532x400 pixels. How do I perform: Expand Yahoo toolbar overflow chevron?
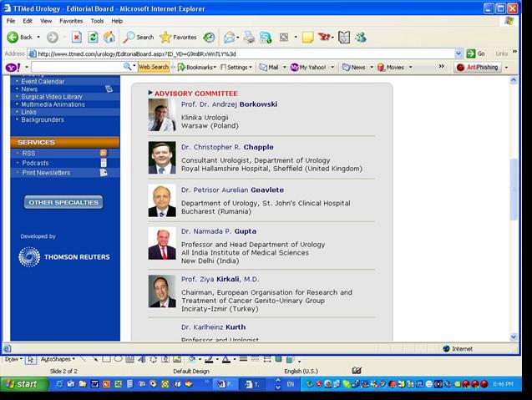441,66
